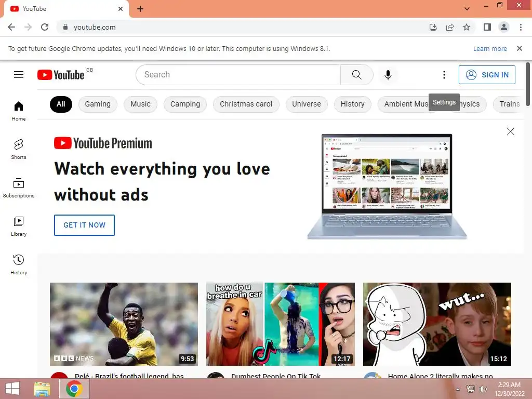Open a new browser tab

coord(140,9)
